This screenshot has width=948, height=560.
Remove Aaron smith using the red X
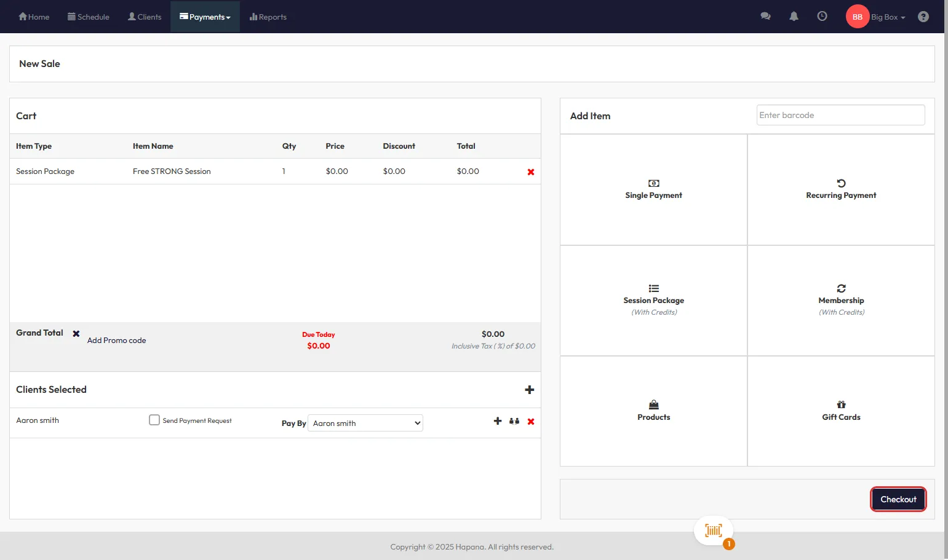[531, 422]
